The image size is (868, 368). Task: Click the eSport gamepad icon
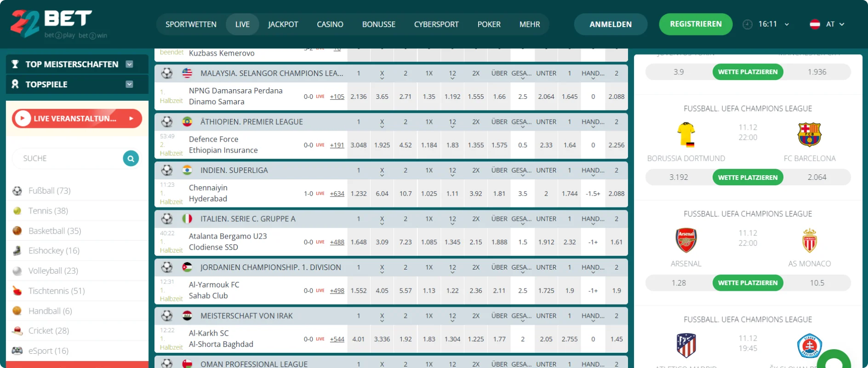[17, 351]
